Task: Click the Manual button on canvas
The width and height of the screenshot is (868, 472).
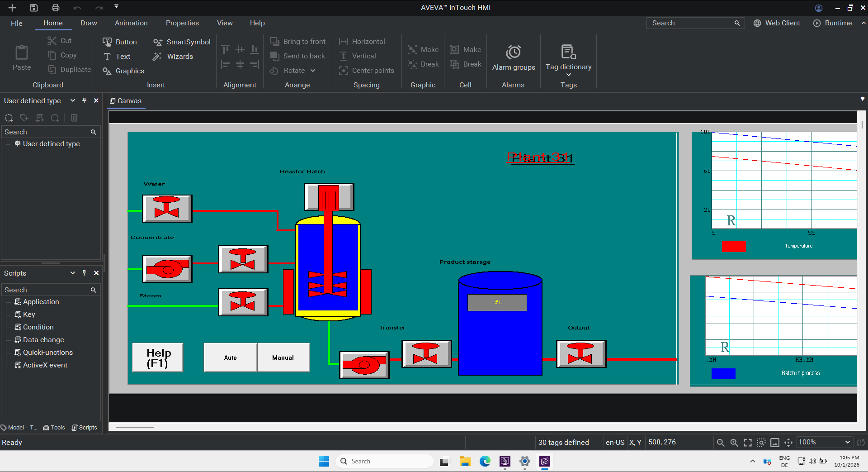Action: pos(283,358)
